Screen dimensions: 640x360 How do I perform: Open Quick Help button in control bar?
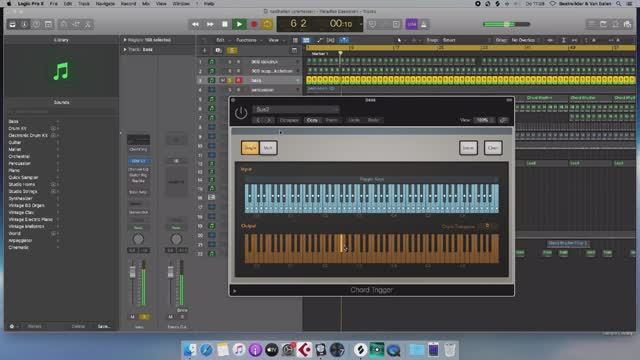tap(36, 24)
